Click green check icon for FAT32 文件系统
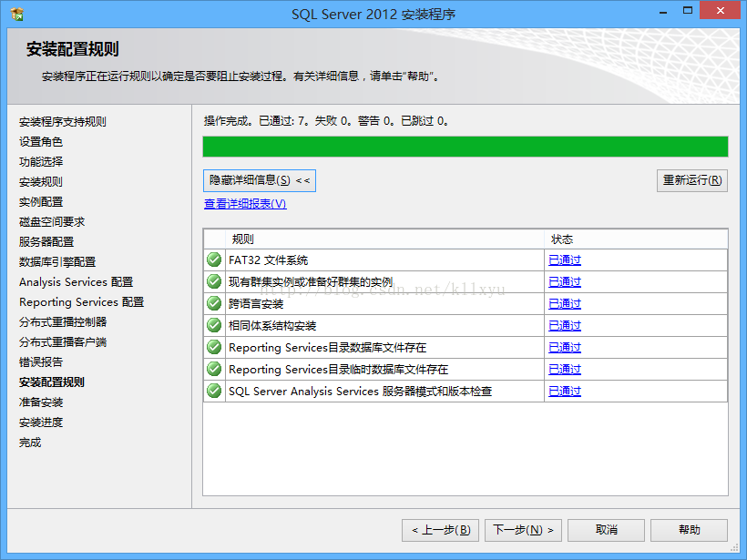This screenshot has width=747, height=560. click(214, 260)
